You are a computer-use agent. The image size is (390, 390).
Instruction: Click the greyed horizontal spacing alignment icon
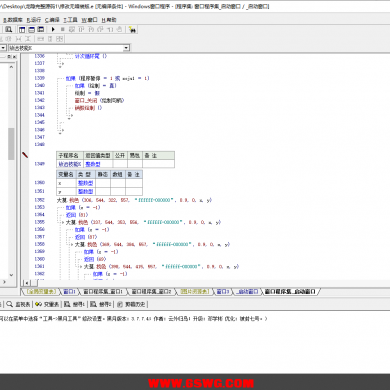tap(18, 39)
